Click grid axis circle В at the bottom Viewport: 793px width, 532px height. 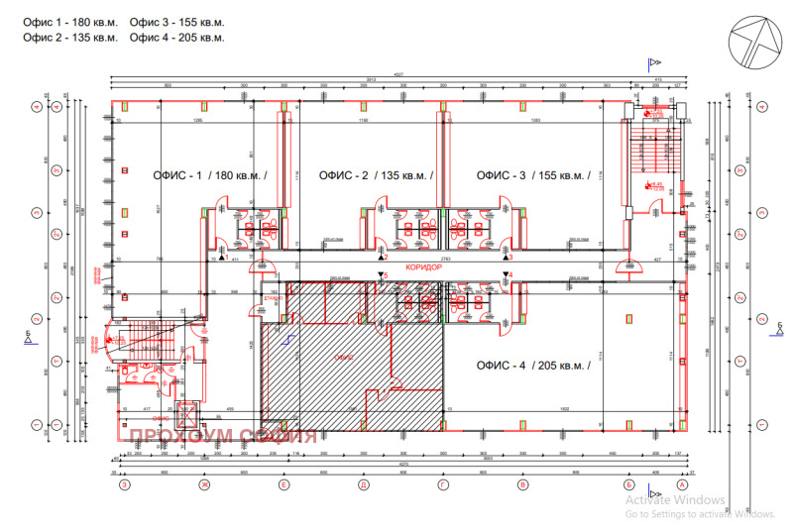[522, 486]
